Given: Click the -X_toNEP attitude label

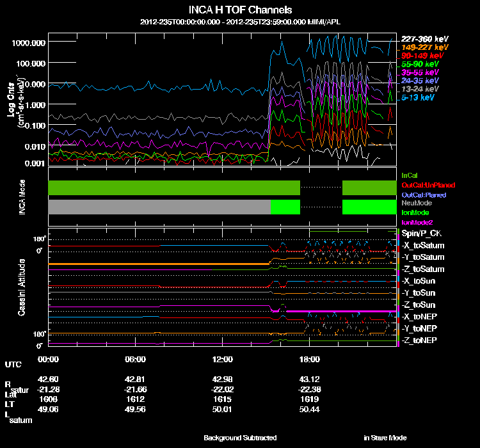Looking at the screenshot, I should click(x=419, y=316).
